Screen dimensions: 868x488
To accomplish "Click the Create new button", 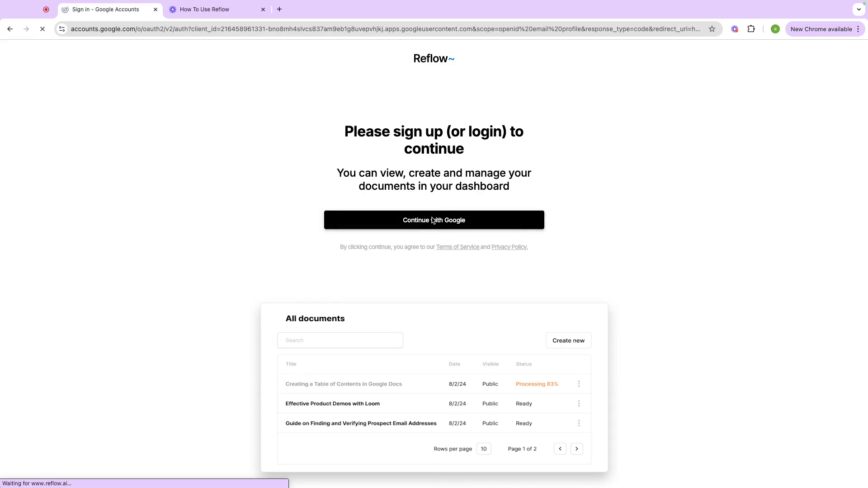I will (x=568, y=340).
